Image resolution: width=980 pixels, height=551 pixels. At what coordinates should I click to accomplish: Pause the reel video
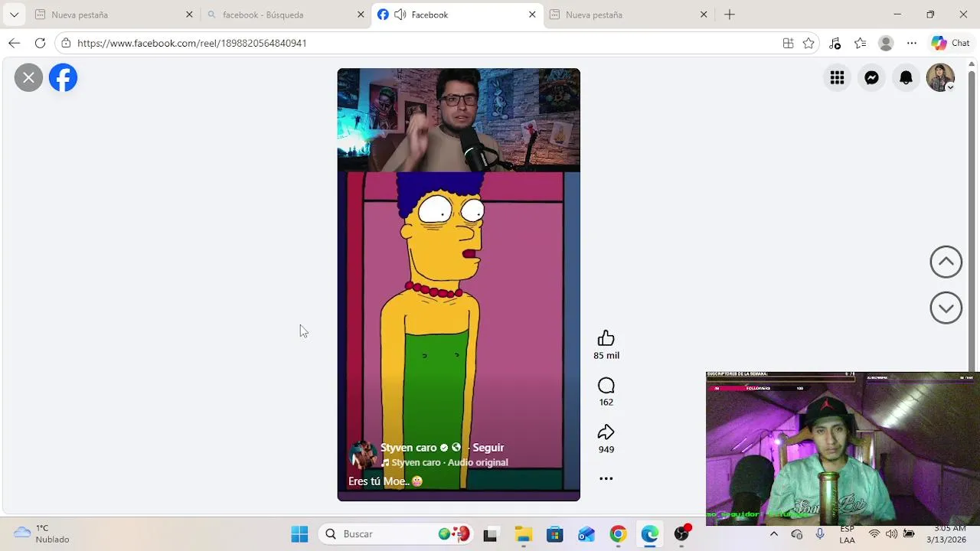459,285
